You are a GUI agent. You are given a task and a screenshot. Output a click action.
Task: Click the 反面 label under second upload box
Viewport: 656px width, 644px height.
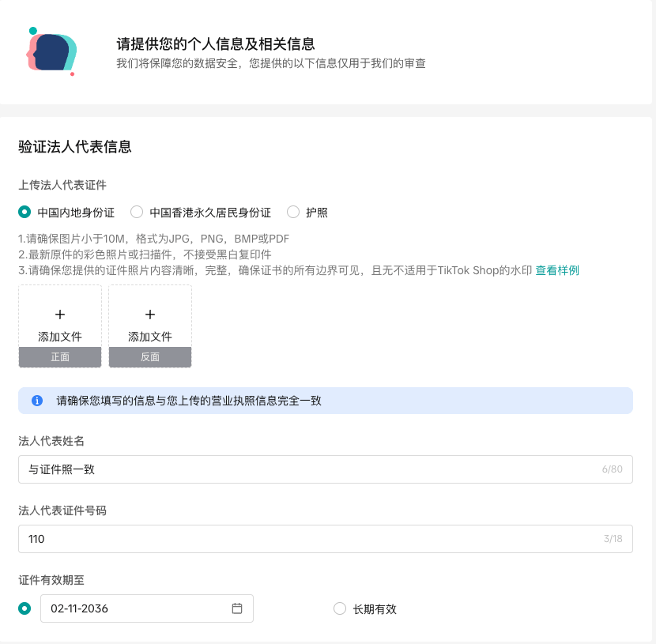(x=150, y=356)
